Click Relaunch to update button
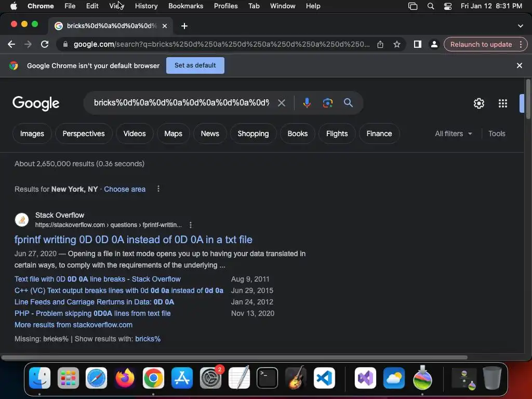This screenshot has width=532, height=399. 481,45
